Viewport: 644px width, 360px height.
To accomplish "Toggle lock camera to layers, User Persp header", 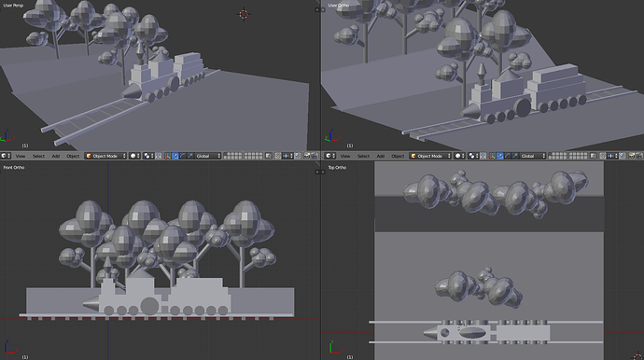I will (x=268, y=156).
